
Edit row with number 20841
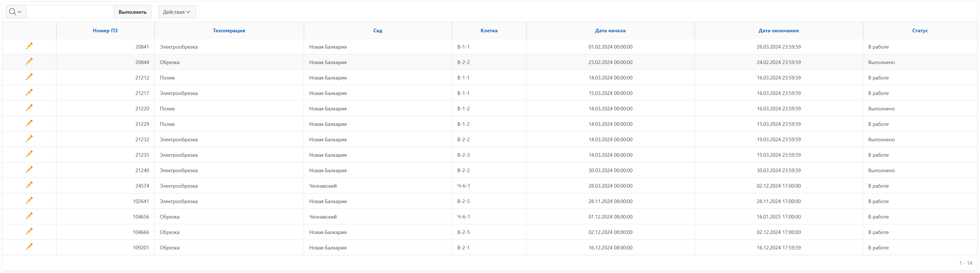[x=29, y=46]
